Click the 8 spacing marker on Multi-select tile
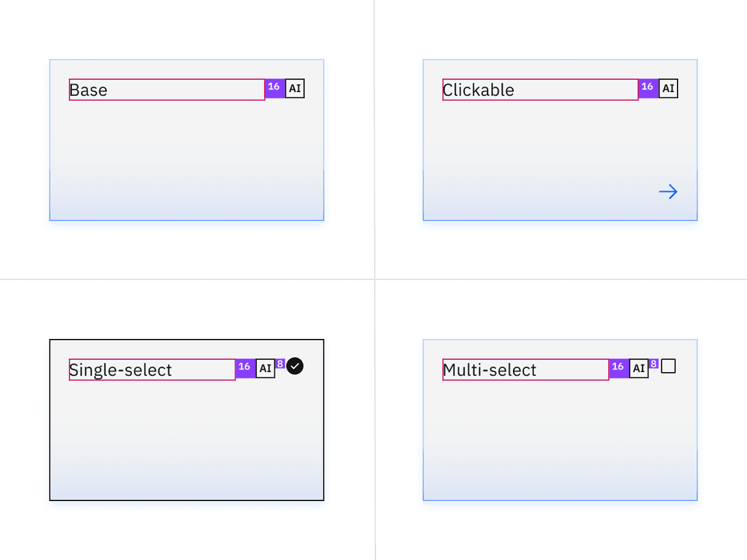 point(654,364)
